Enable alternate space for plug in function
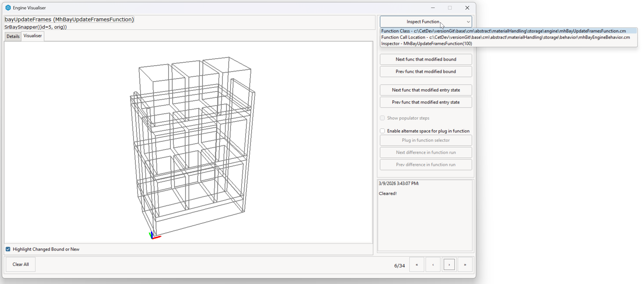644x284 pixels. tap(382, 131)
